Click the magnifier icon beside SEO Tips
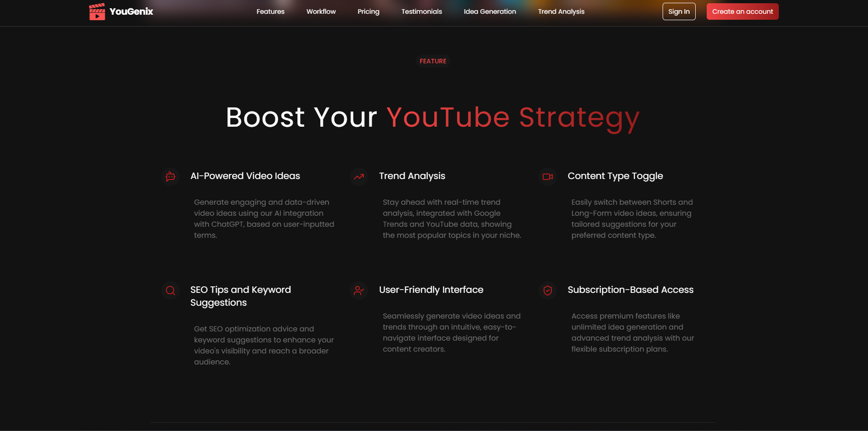Screen dimensions: 868x431 [x=170, y=291]
